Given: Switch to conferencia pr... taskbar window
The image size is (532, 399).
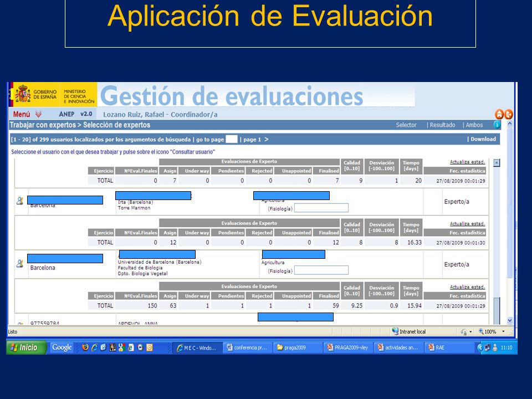Looking at the screenshot, I should click(x=247, y=348).
